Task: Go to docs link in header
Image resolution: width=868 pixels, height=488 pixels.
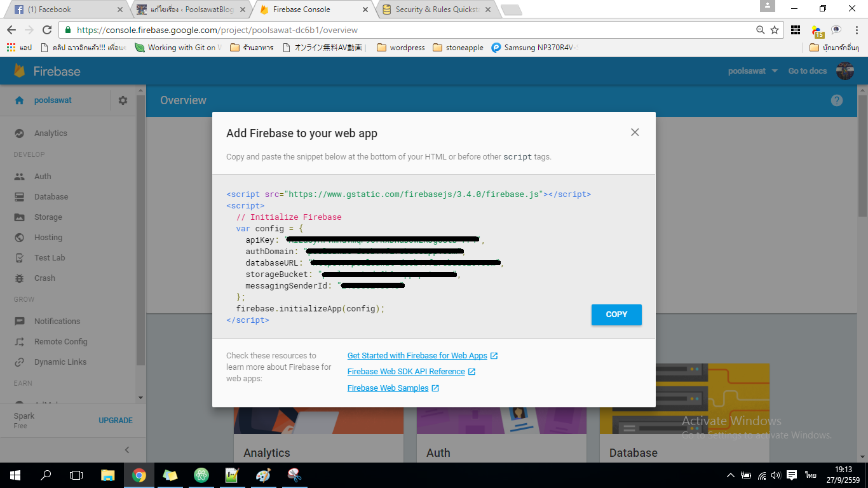Action: pyautogui.click(x=808, y=71)
